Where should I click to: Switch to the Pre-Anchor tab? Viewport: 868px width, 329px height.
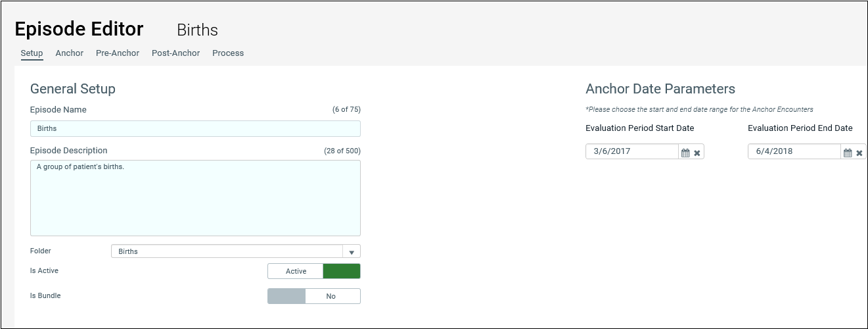click(118, 53)
